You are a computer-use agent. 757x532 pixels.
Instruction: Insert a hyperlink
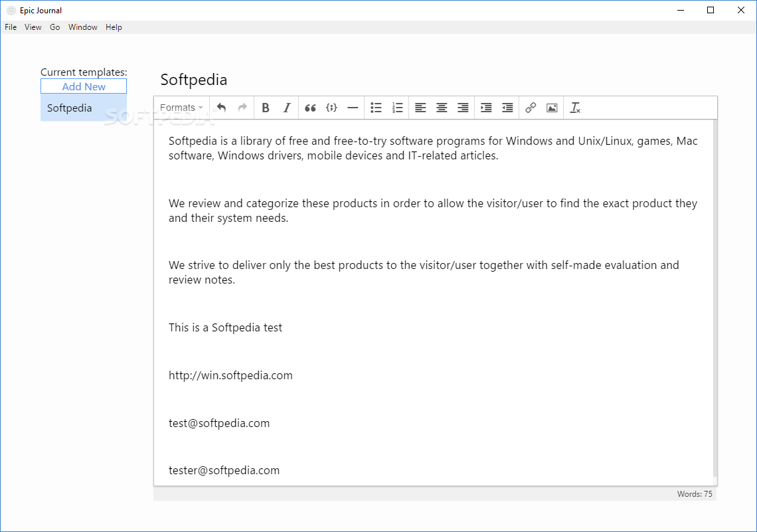[x=530, y=108]
